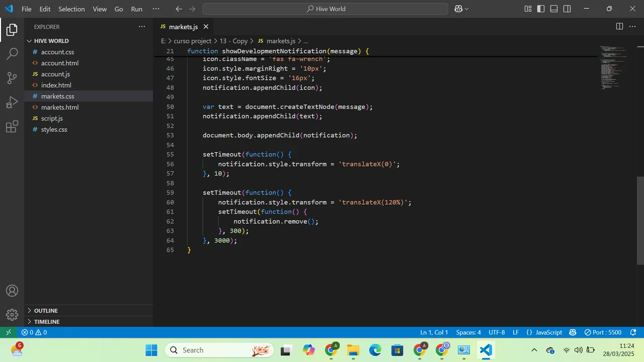
Task: Toggle the secondary side bar
Action: point(567,9)
